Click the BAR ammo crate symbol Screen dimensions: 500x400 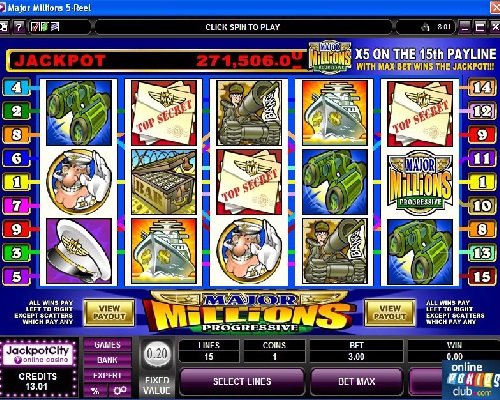pyautogui.click(x=164, y=182)
